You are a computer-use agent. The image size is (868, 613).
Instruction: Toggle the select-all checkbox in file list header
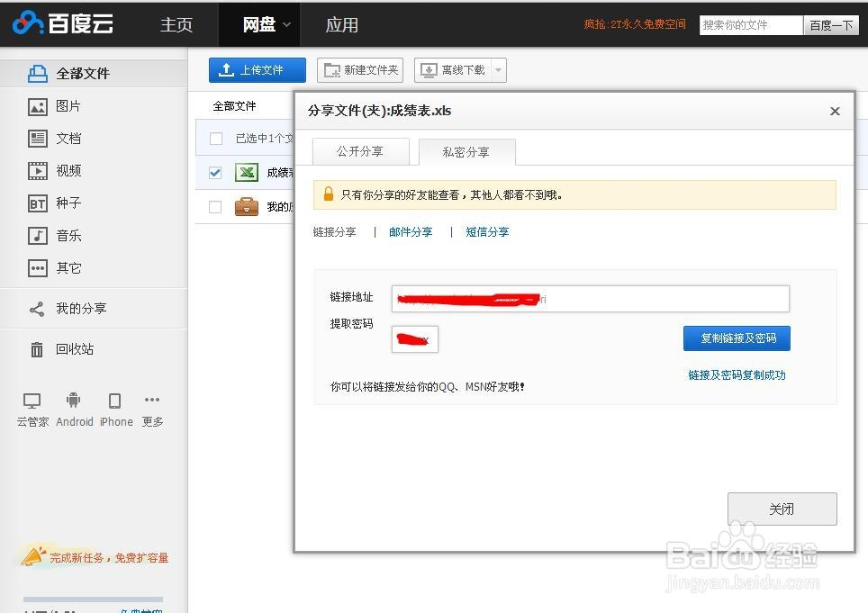point(213,139)
